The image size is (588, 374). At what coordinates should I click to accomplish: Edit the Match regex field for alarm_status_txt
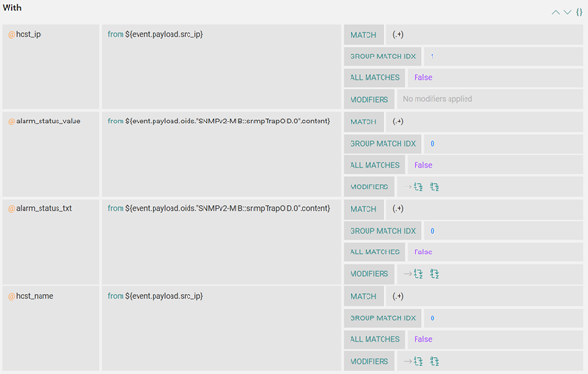484,209
